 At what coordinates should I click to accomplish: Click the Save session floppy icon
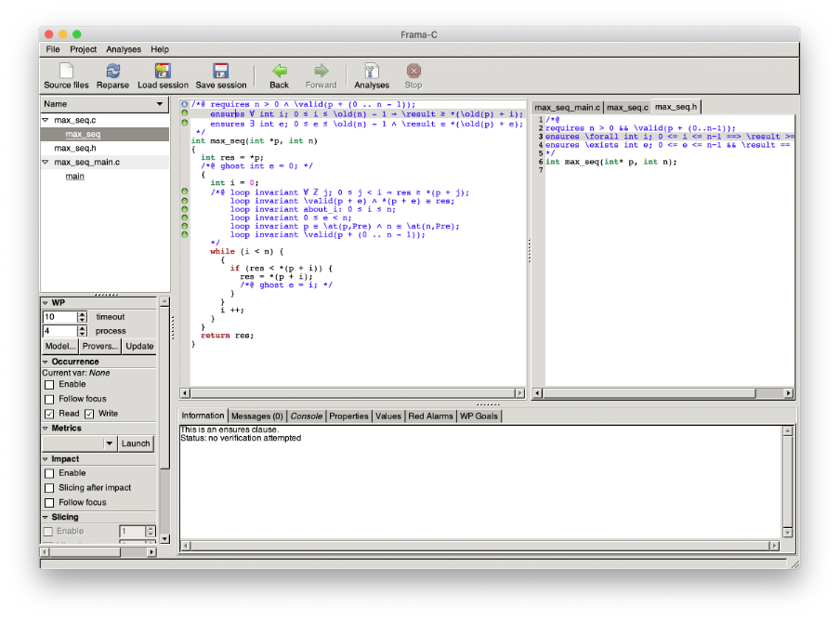pyautogui.click(x=221, y=71)
